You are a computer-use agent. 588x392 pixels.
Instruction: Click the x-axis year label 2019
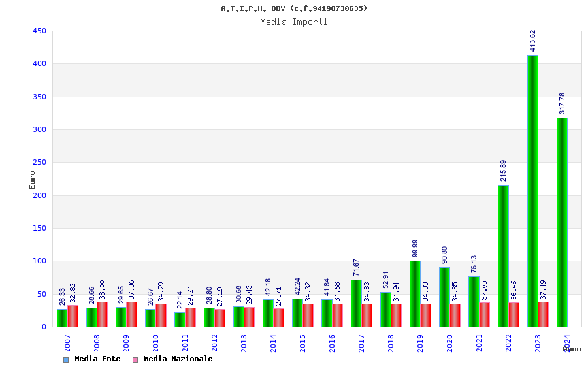point(420,343)
